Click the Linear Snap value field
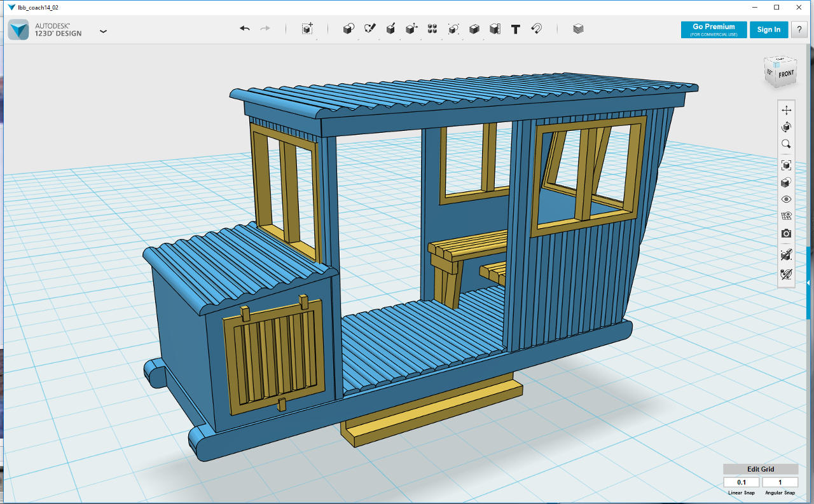814x504 pixels. coord(742,482)
